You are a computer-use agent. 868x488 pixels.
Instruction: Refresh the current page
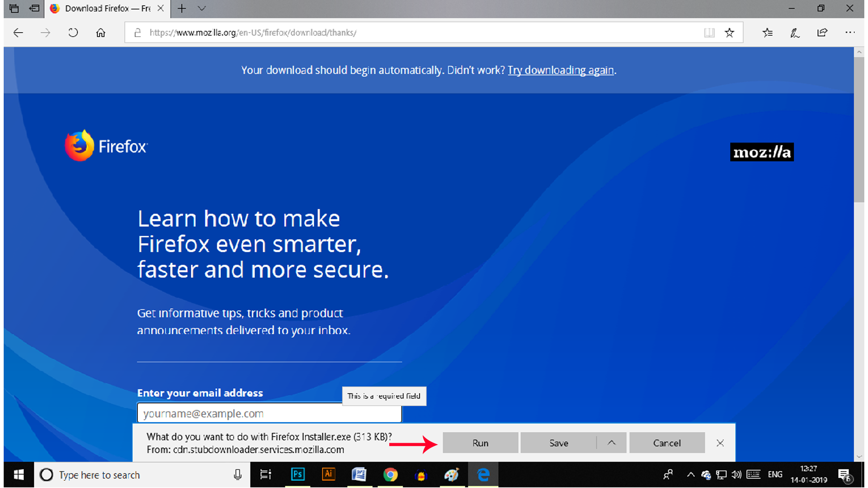[x=73, y=33]
